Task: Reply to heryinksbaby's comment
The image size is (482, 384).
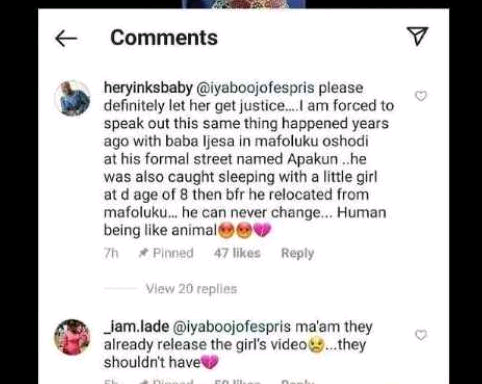Action: [297, 253]
